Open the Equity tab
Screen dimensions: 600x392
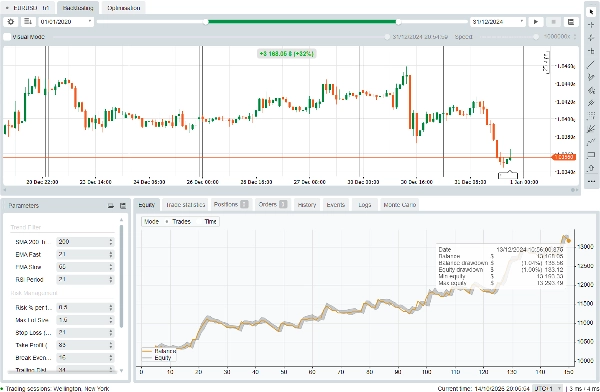point(147,205)
